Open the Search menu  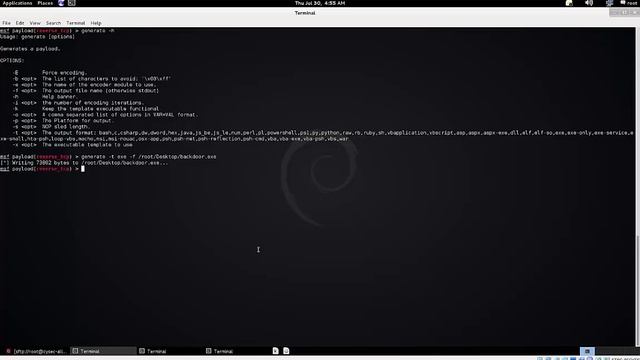click(53, 23)
